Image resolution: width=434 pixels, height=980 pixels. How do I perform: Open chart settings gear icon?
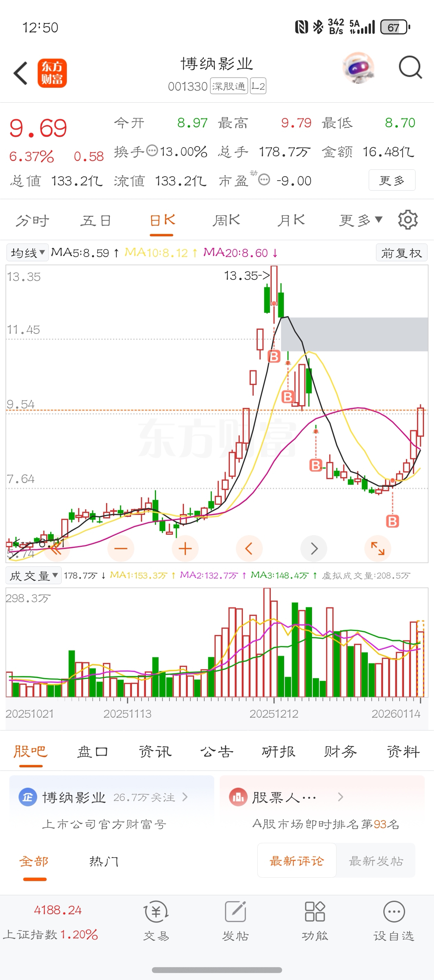[x=408, y=220]
